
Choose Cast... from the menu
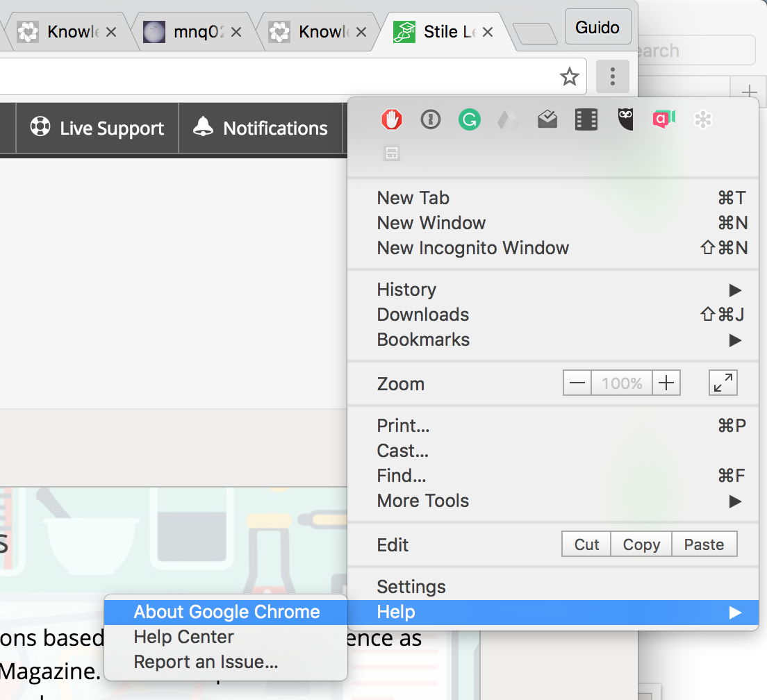click(553, 451)
